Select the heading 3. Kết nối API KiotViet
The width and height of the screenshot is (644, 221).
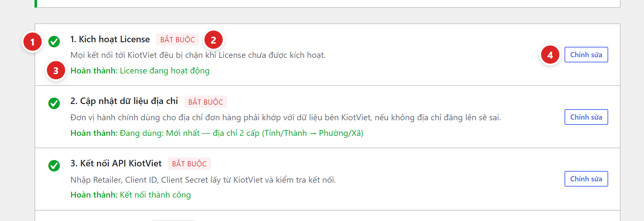pyautogui.click(x=116, y=163)
